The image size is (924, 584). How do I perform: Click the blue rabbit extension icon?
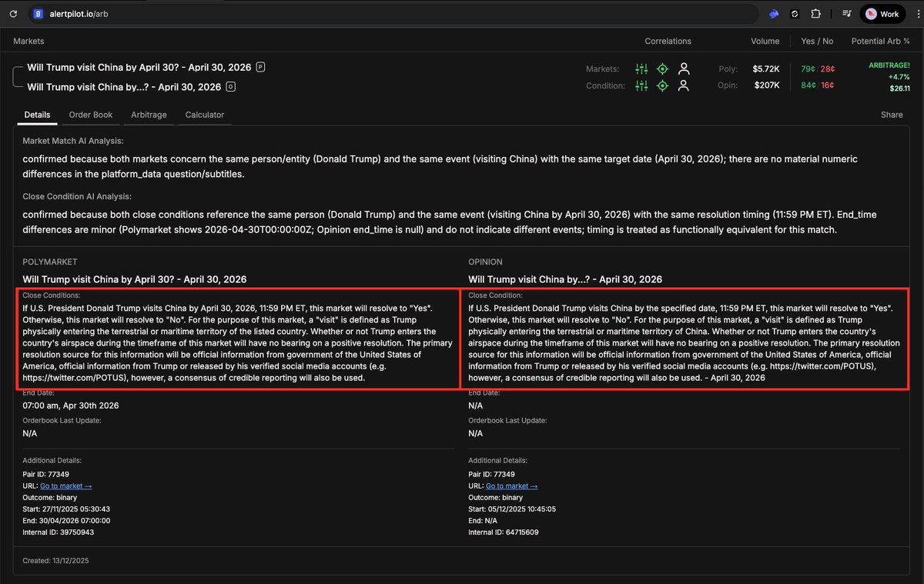click(774, 14)
